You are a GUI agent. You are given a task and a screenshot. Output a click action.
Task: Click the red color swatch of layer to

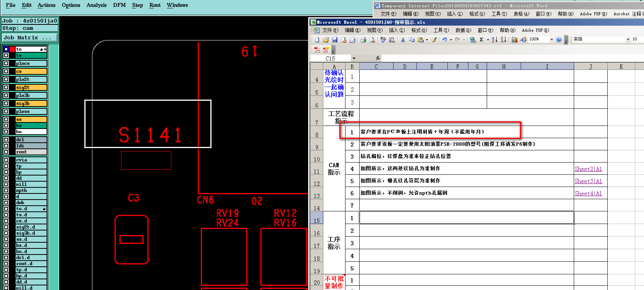point(13,49)
